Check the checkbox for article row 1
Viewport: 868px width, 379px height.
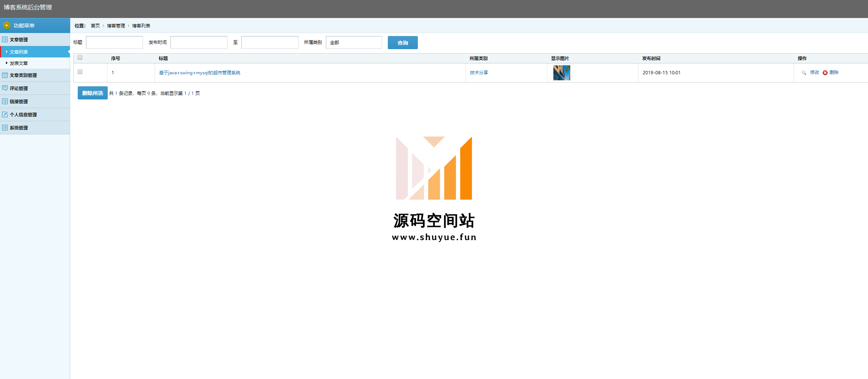tap(80, 72)
